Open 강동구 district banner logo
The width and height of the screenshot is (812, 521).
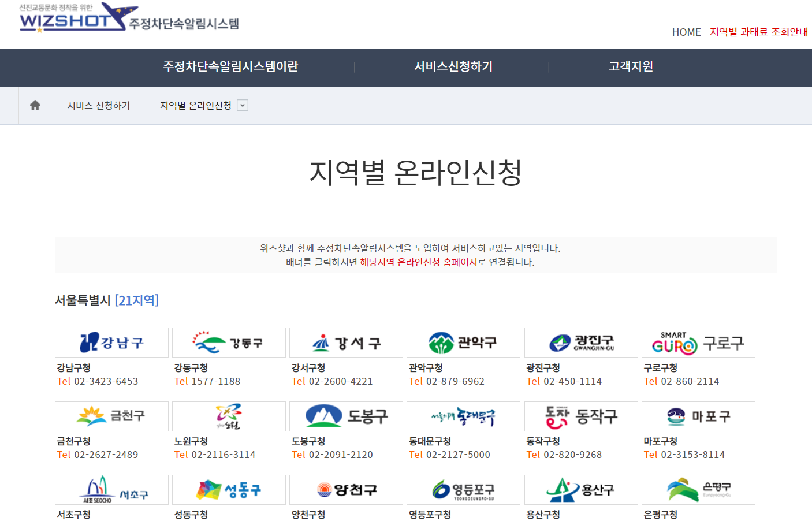[229, 343]
